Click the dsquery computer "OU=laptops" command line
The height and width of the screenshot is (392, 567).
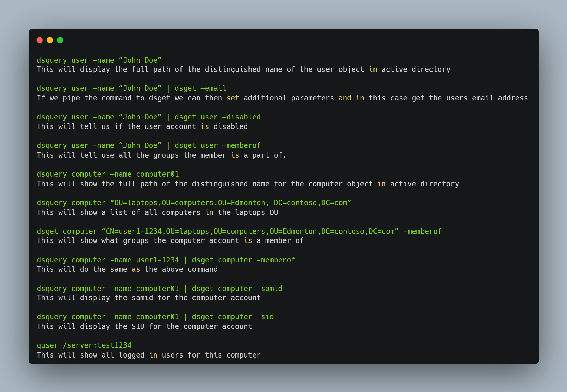point(194,203)
